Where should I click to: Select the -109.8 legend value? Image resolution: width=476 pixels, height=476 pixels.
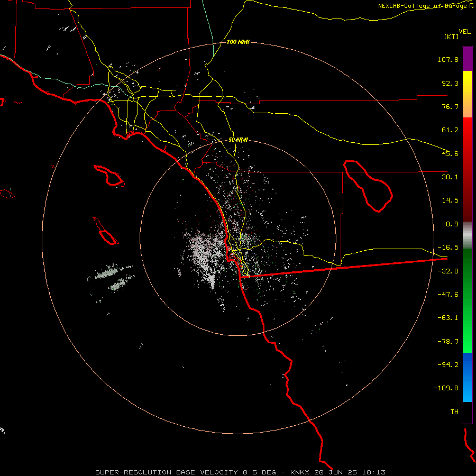click(x=446, y=388)
